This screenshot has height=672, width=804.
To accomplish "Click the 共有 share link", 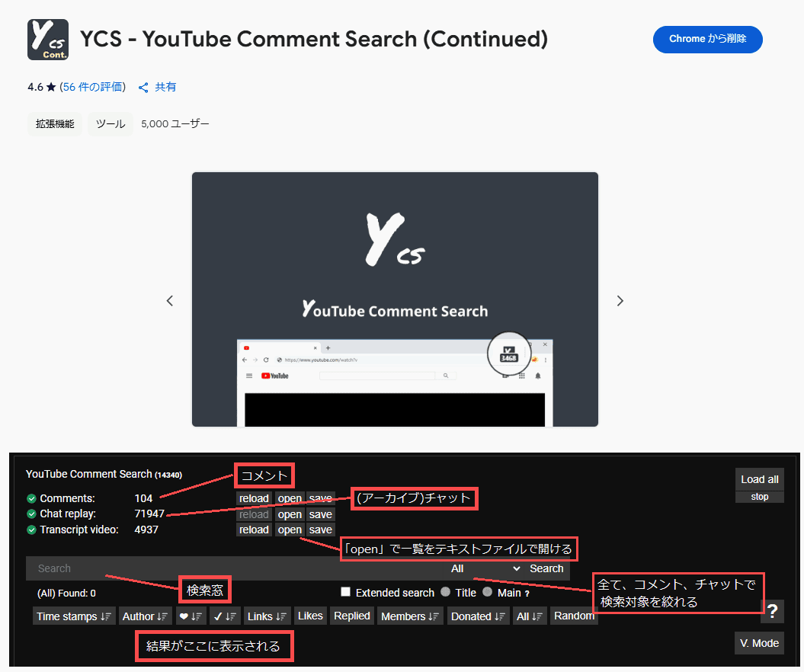I will 165,87.
